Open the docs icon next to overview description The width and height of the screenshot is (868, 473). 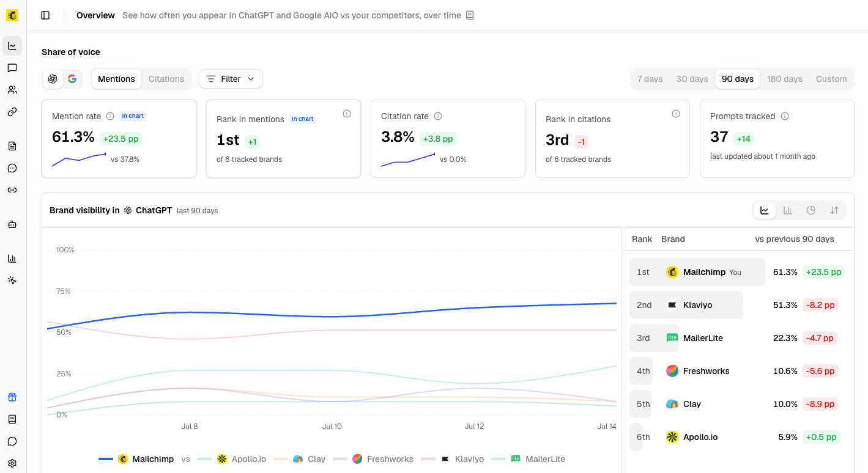pyautogui.click(x=470, y=15)
